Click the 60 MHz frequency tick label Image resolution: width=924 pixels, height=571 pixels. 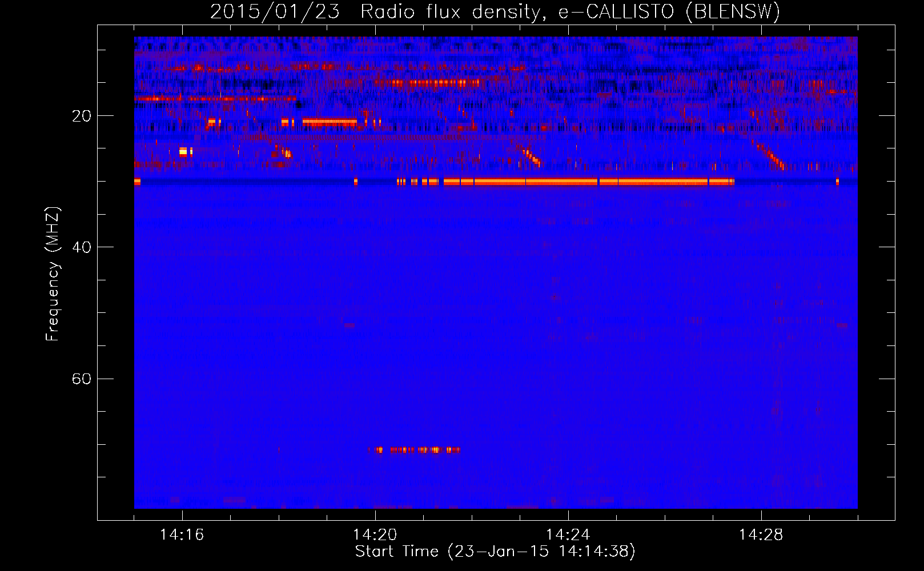pos(81,379)
